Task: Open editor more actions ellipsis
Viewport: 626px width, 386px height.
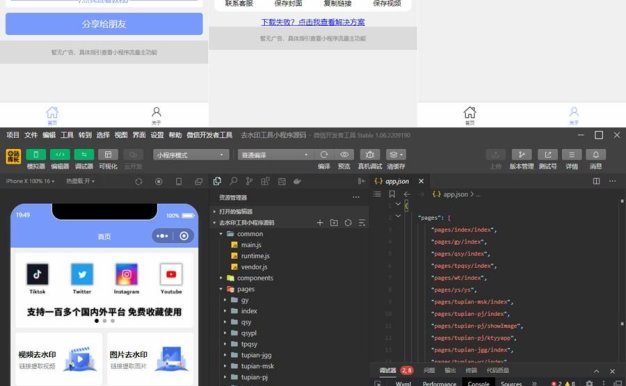Action: pos(612,181)
